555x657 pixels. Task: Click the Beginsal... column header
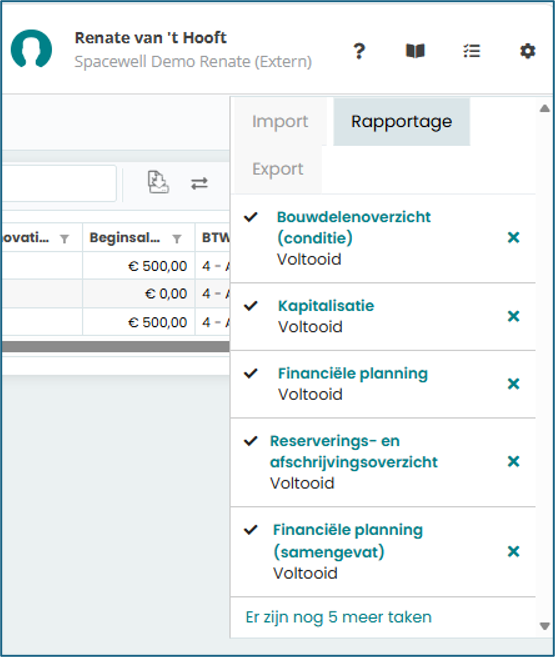139,238
